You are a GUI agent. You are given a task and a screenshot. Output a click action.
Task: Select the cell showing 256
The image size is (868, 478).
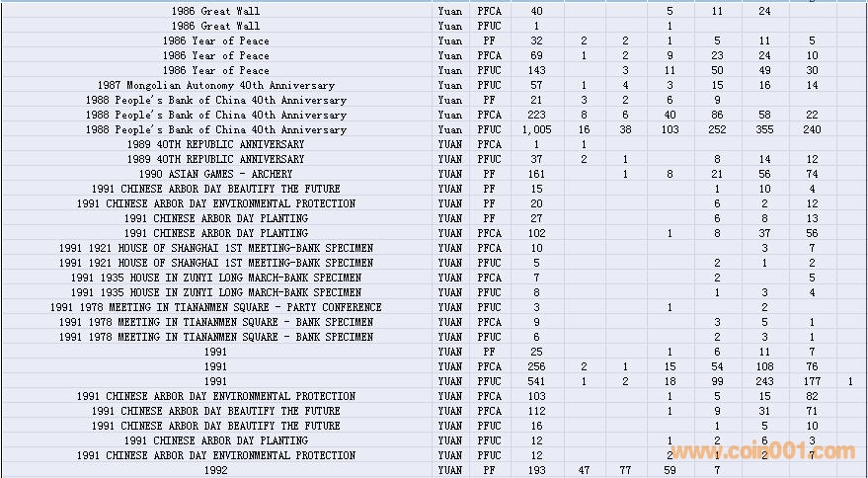click(536, 366)
